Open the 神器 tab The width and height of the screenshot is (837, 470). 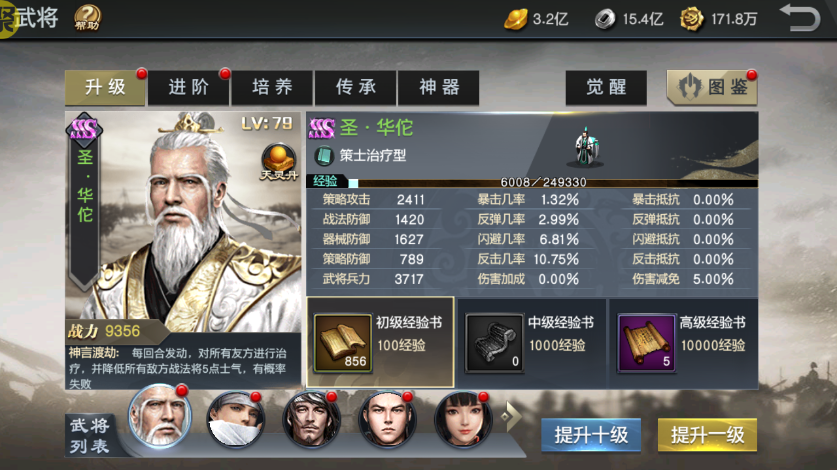[x=439, y=87]
